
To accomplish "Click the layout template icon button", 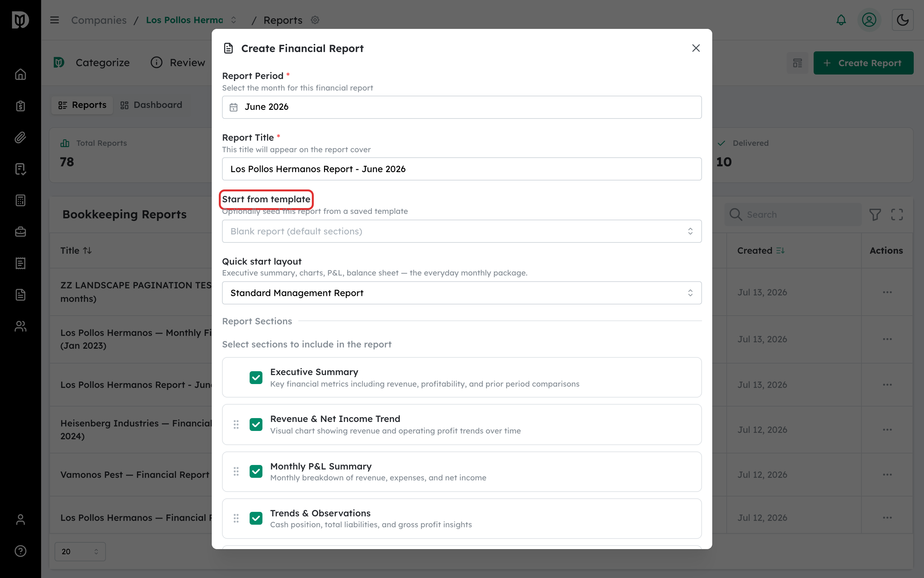I will pos(797,63).
